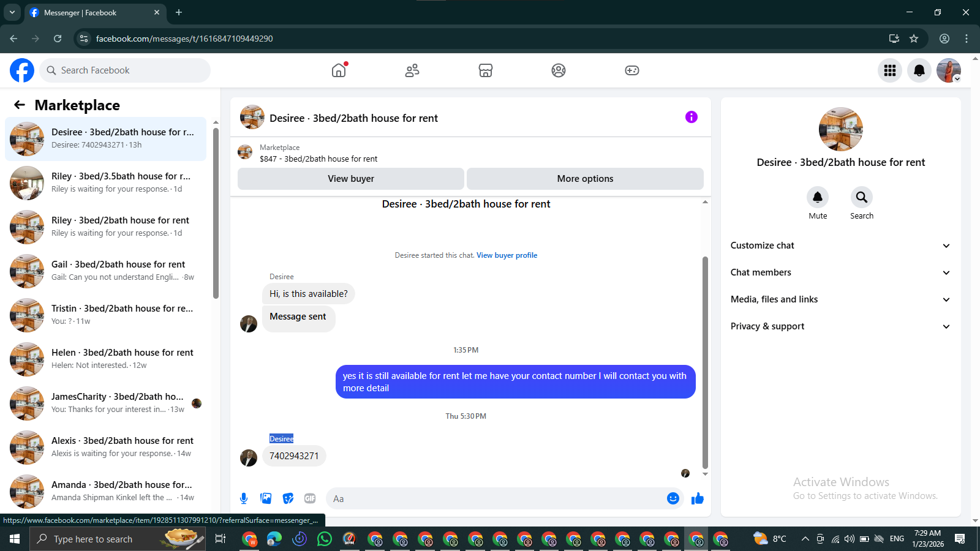The height and width of the screenshot is (551, 980).
Task: Send a voice clip with microphone icon
Action: point(244,498)
